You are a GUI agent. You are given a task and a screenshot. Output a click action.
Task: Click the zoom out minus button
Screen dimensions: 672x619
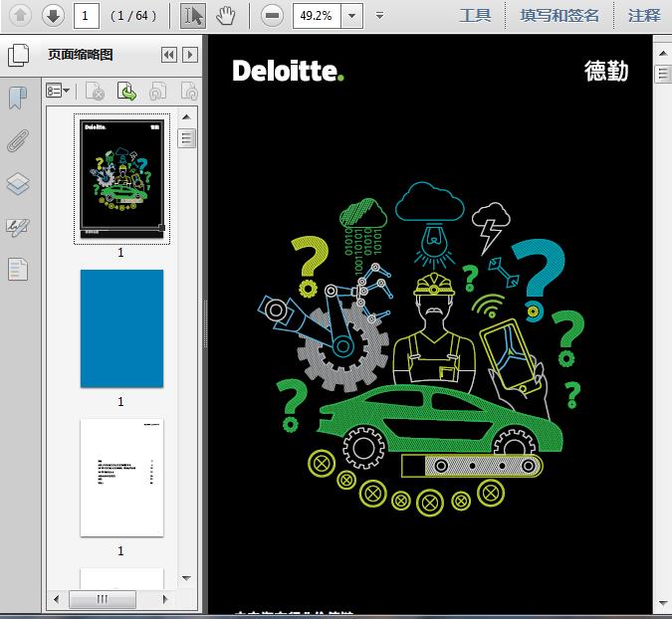[271, 15]
